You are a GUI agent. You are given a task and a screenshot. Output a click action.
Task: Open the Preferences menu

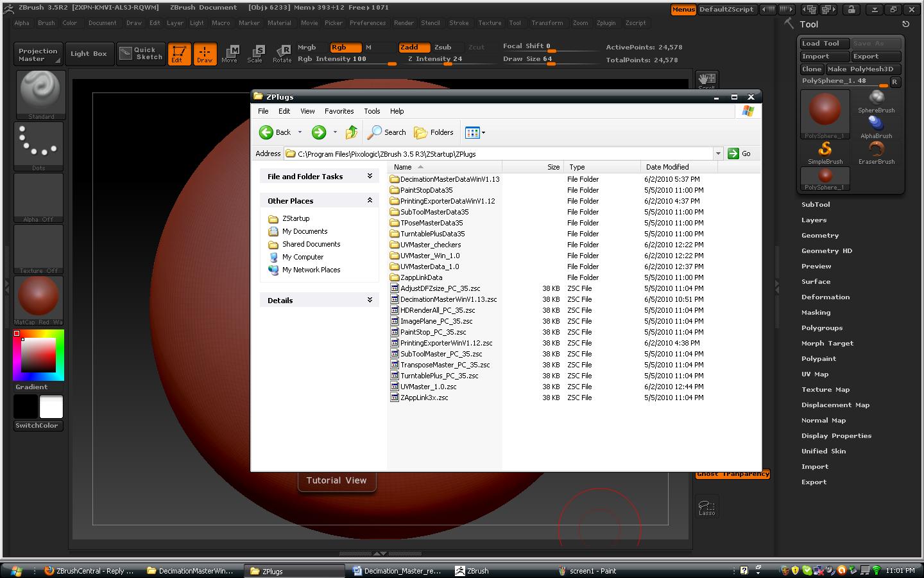tap(368, 23)
